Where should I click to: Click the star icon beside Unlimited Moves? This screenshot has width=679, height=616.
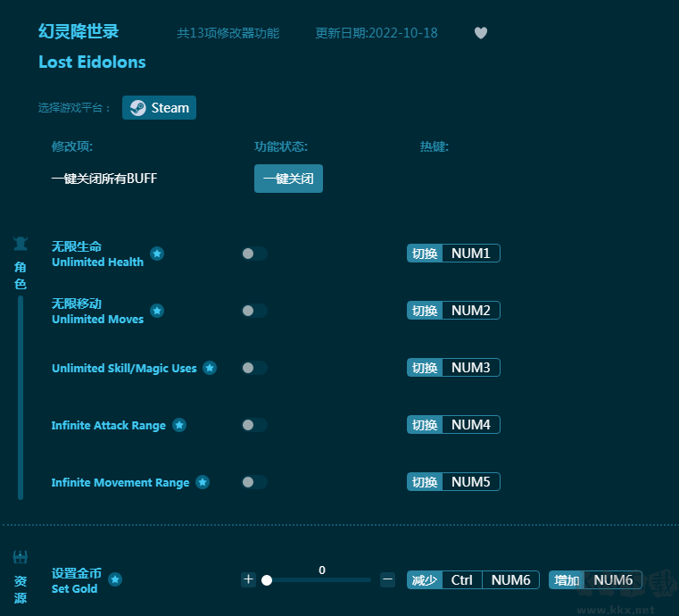[x=157, y=311]
